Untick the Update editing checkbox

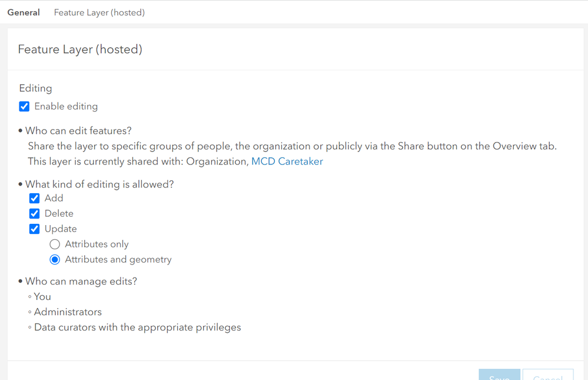pyautogui.click(x=35, y=229)
